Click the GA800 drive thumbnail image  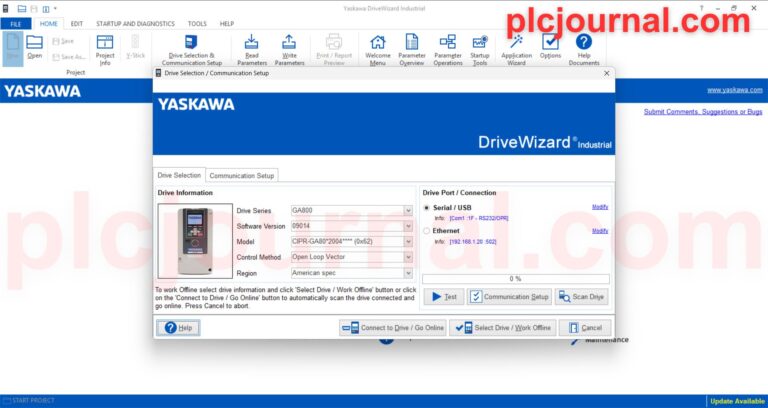point(195,241)
